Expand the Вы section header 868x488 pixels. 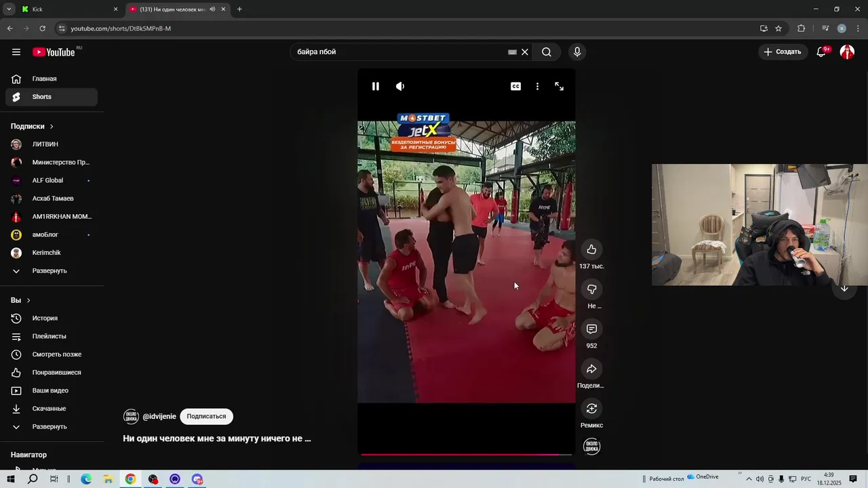coord(20,300)
